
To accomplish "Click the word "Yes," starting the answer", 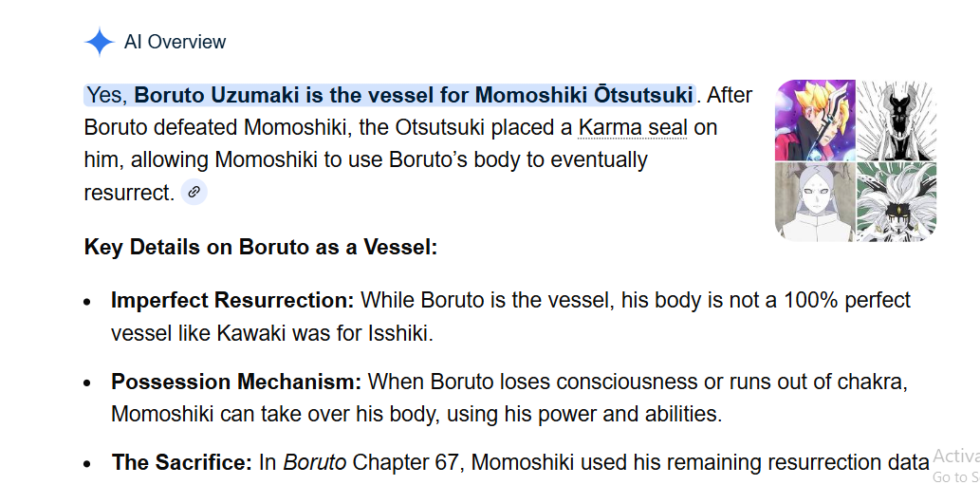I will coord(107,95).
